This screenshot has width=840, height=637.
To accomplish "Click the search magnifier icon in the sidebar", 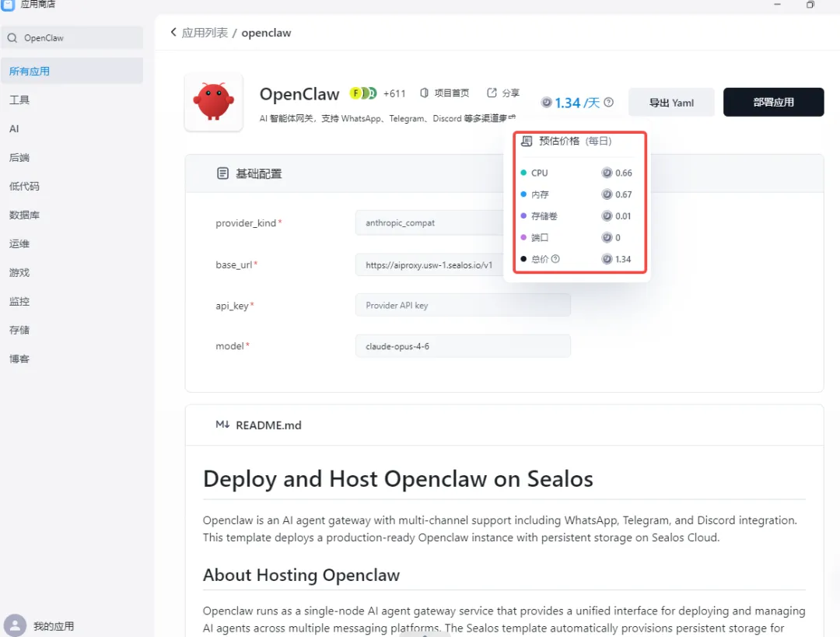I will click(12, 38).
